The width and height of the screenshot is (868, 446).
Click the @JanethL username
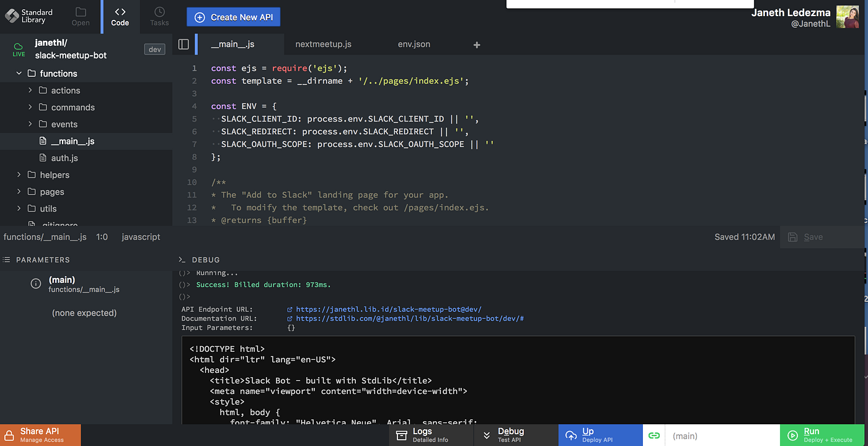810,24
